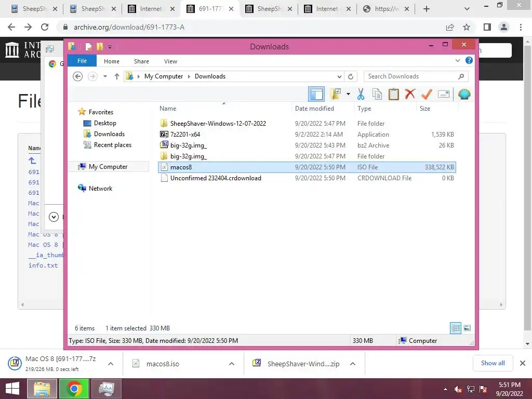Expand the ribbon with the chevron
Image resolution: width=532 pixels, height=399 pixels.
[457, 60]
